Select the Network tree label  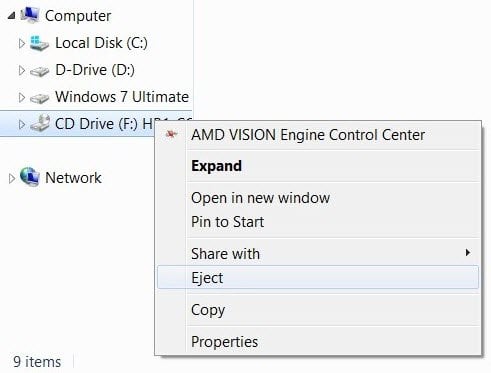73,178
